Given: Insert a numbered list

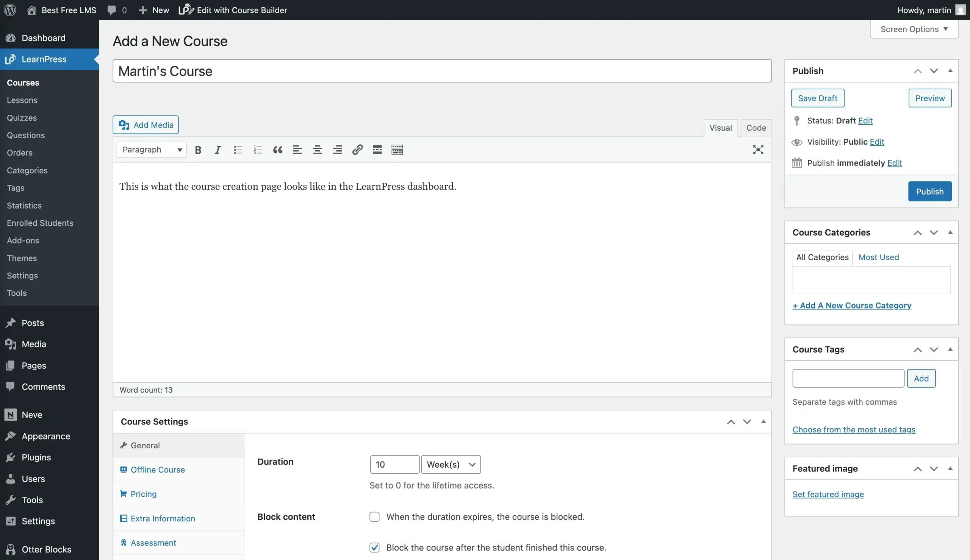Looking at the screenshot, I should pos(258,150).
